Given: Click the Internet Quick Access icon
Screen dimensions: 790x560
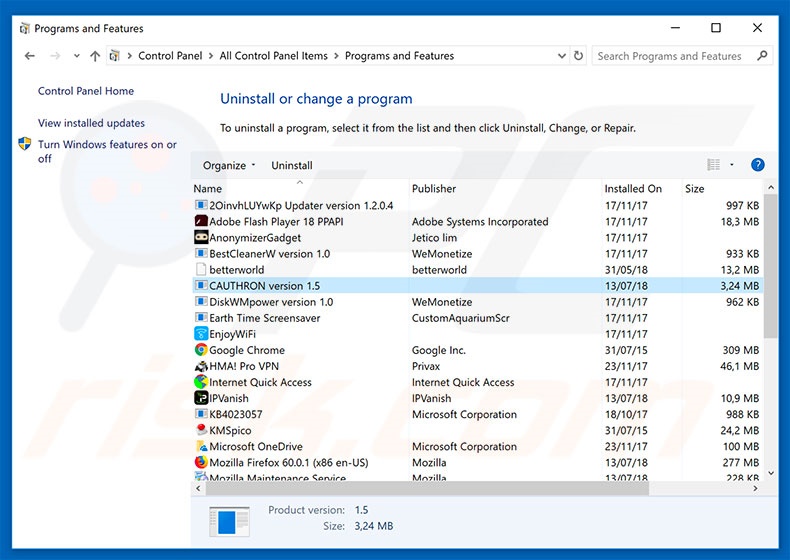Looking at the screenshot, I should 201,382.
